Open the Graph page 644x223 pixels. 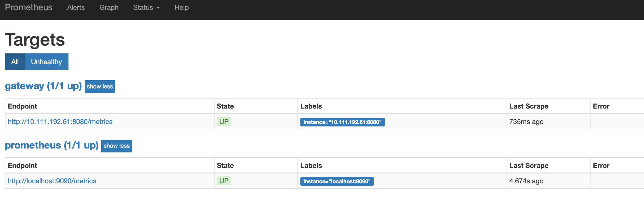click(109, 8)
